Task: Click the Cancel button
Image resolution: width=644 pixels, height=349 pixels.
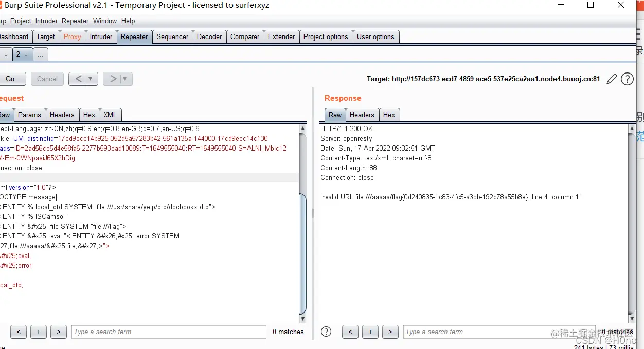Action: (47, 79)
